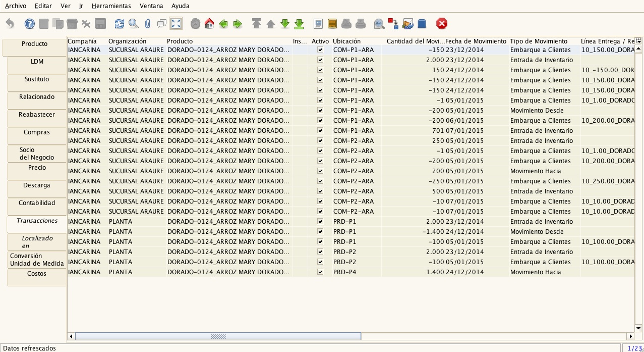Toggle Activo checkbox for PRD-P4 row
Screen dimensions: 644x352
(320, 272)
